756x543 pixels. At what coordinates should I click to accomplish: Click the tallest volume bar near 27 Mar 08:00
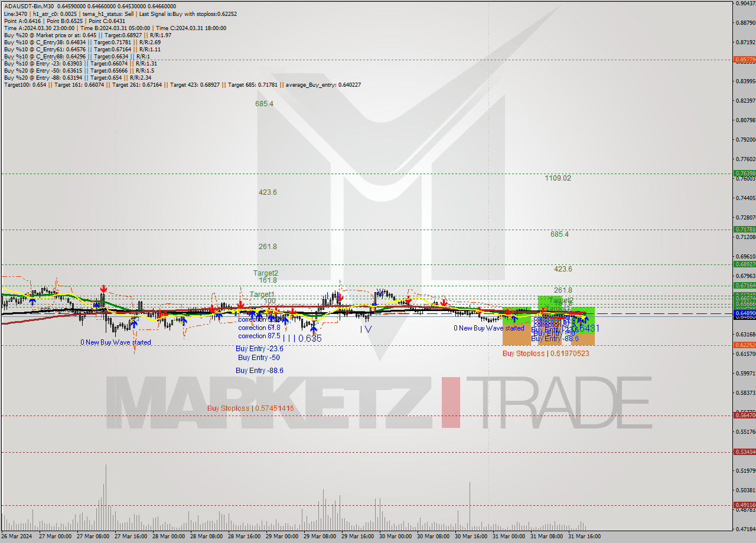pos(106,498)
